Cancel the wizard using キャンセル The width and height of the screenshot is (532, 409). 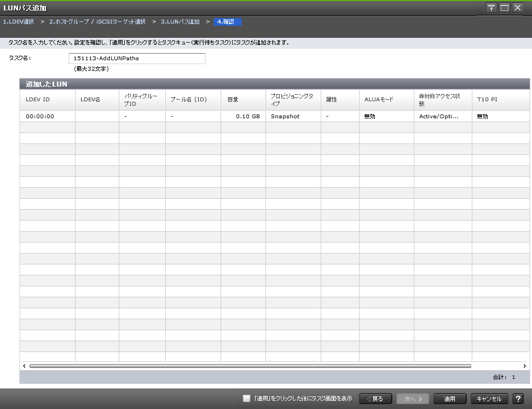[489, 399]
